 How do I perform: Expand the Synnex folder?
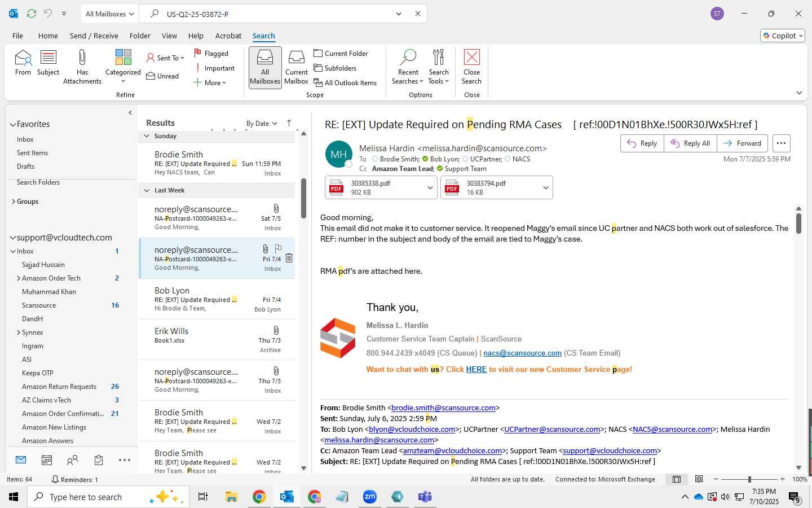pyautogui.click(x=19, y=332)
